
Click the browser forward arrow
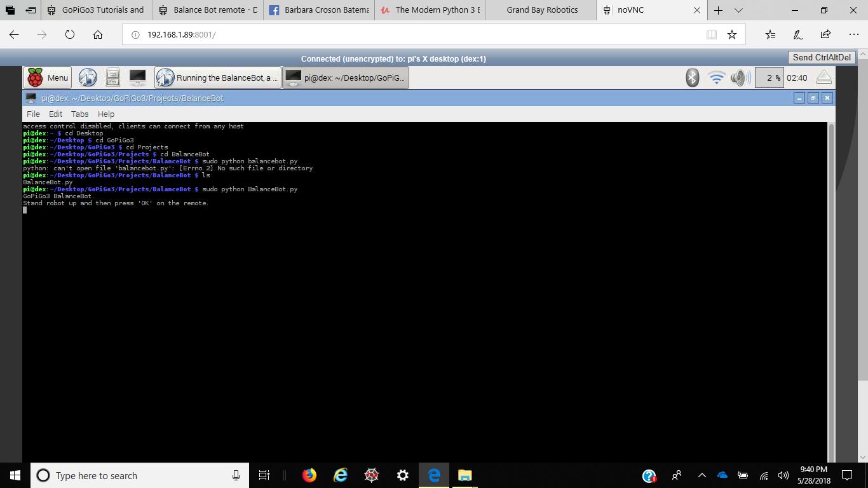click(42, 34)
